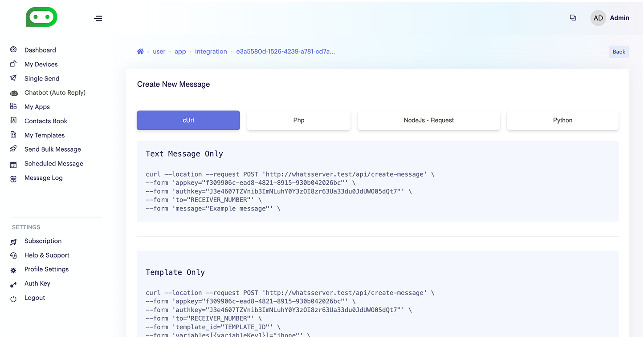Switch to the Python tab
Image resolution: width=644 pixels, height=339 pixels.
click(562, 121)
